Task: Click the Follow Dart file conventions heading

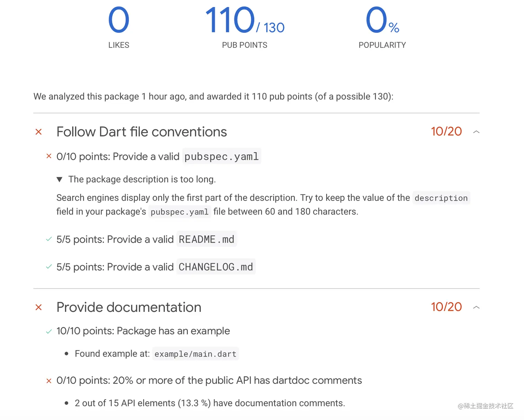Action: (x=141, y=132)
